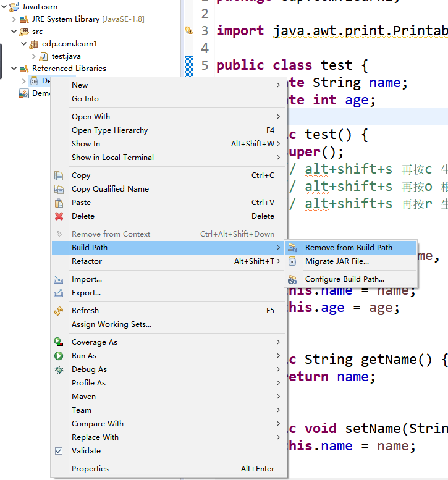Choose Import... from context menu

coord(169,279)
